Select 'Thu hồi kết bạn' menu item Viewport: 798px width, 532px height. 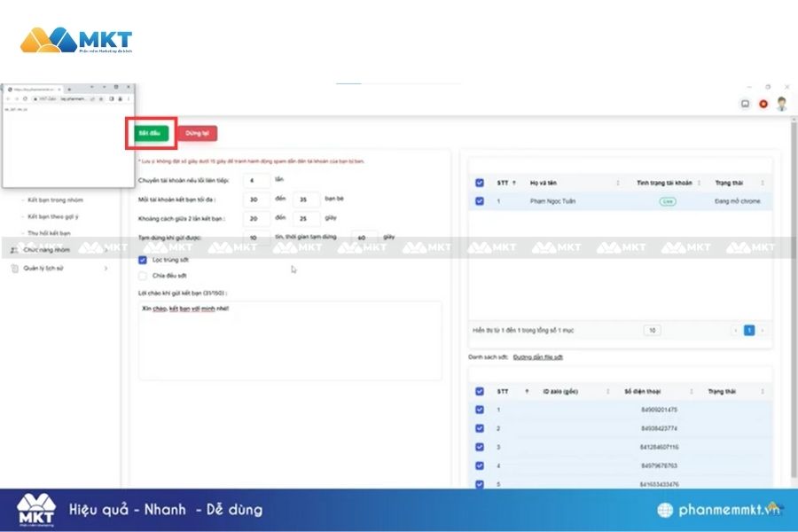(49, 233)
